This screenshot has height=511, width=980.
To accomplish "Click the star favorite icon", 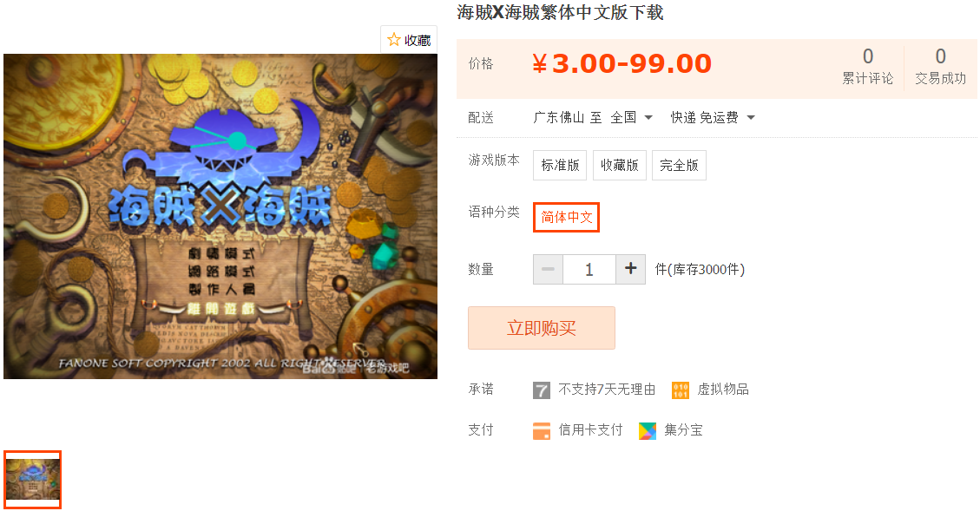I will point(394,40).
